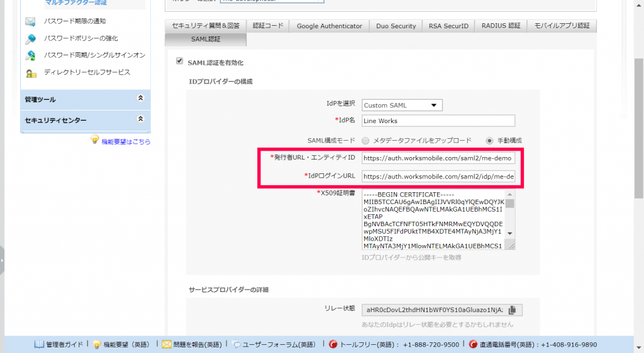Expand the left edge side panel handle
Image resolution: width=644 pixels, height=353 pixels.
click(x=2, y=260)
